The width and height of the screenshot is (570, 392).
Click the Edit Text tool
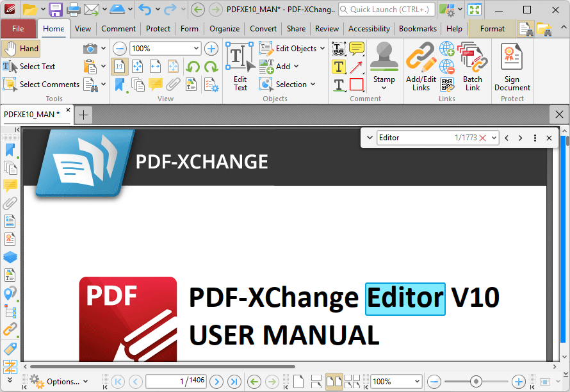(x=240, y=67)
